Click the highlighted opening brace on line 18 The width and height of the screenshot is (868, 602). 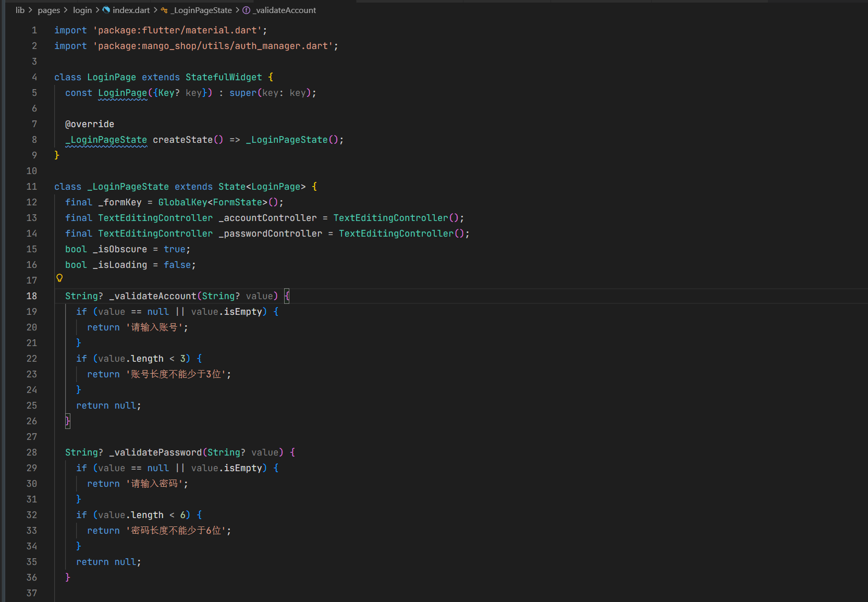[287, 296]
